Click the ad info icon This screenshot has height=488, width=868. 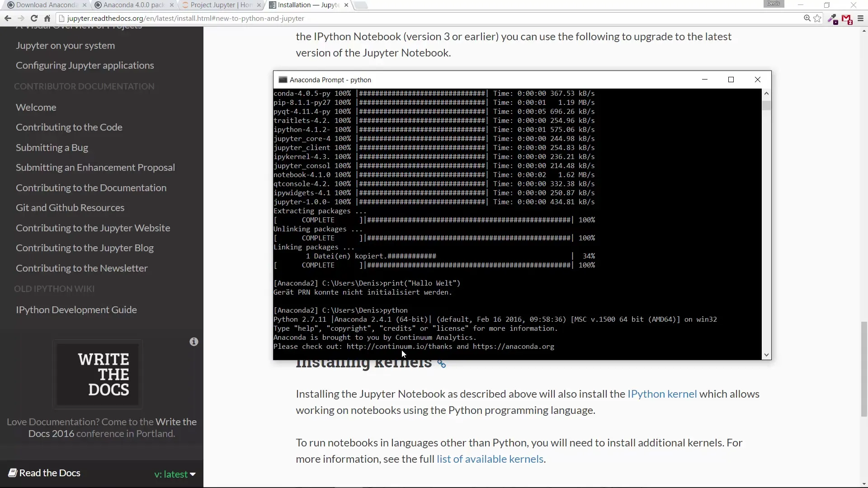point(194,342)
